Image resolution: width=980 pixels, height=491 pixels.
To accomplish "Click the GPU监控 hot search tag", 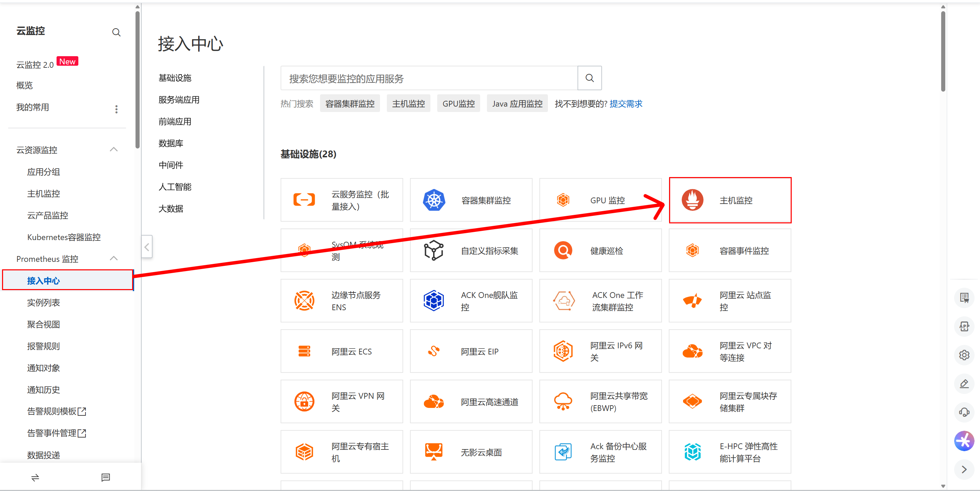I will (458, 104).
